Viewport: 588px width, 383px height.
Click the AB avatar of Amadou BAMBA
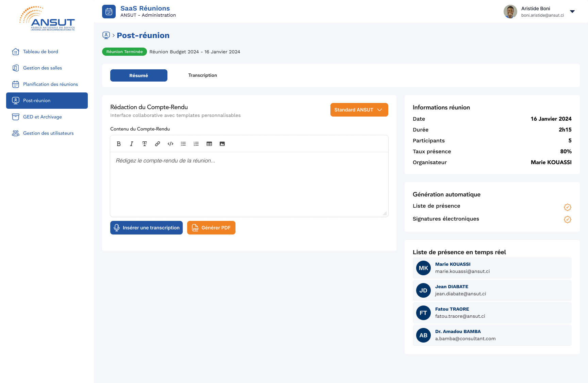pyautogui.click(x=423, y=335)
